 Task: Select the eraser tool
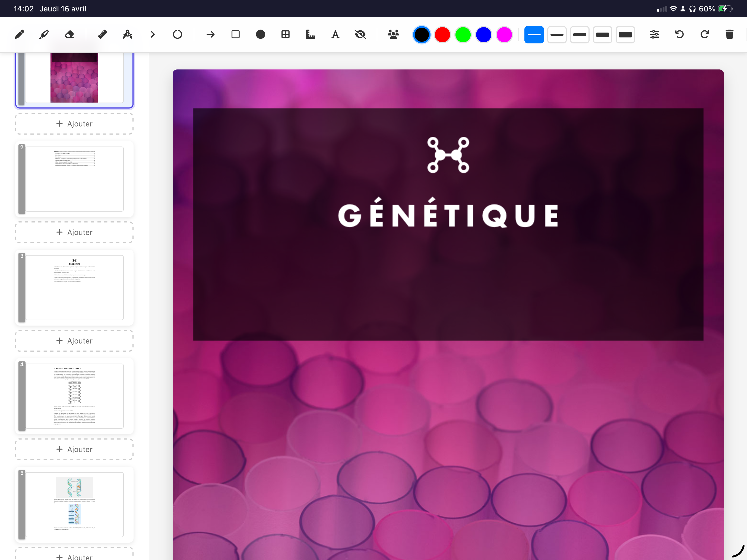tap(69, 34)
